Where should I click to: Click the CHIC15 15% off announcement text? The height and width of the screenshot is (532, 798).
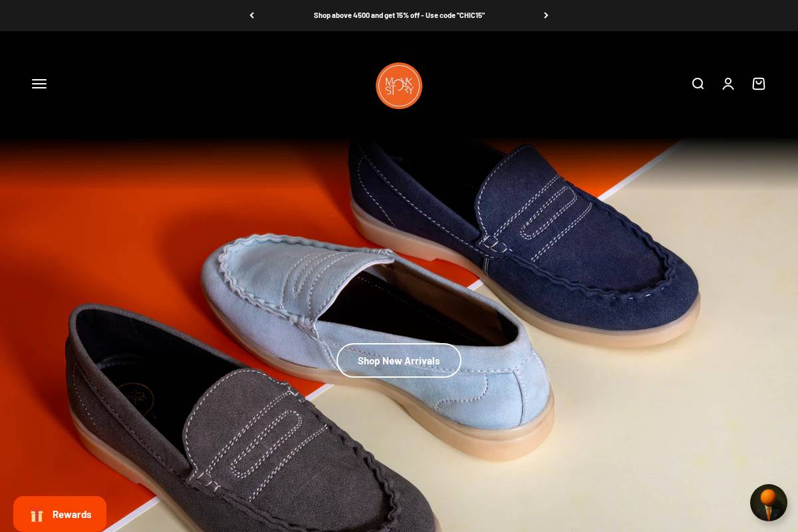pyautogui.click(x=399, y=15)
